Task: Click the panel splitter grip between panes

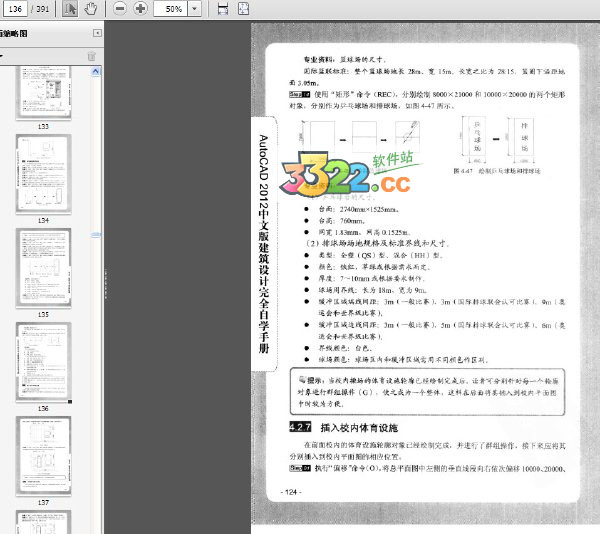Action: [x=105, y=283]
